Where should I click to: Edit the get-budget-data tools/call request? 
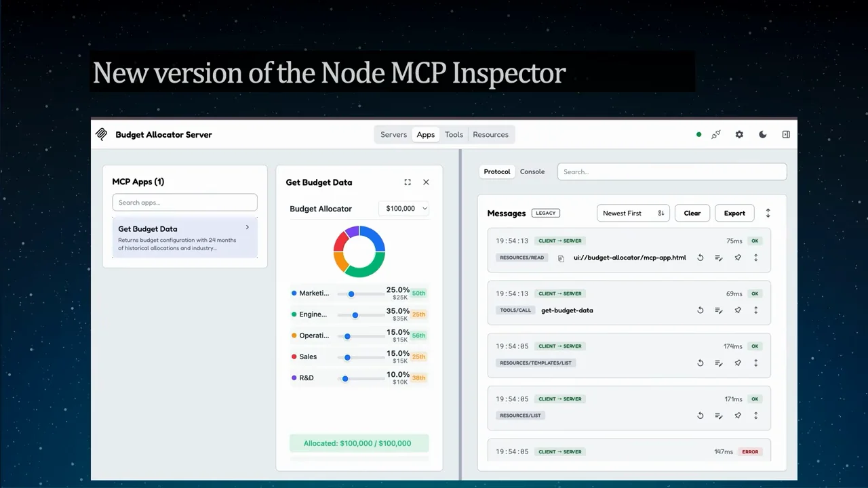coord(719,310)
